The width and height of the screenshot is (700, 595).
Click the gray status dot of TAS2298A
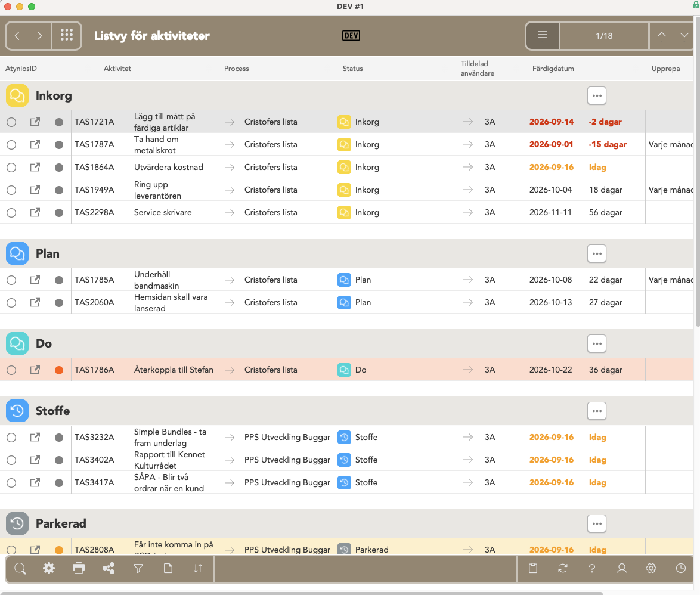59,213
